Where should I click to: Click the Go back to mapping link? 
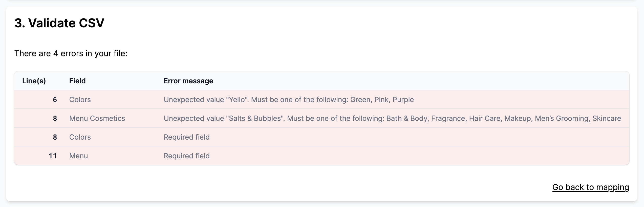coord(590,187)
